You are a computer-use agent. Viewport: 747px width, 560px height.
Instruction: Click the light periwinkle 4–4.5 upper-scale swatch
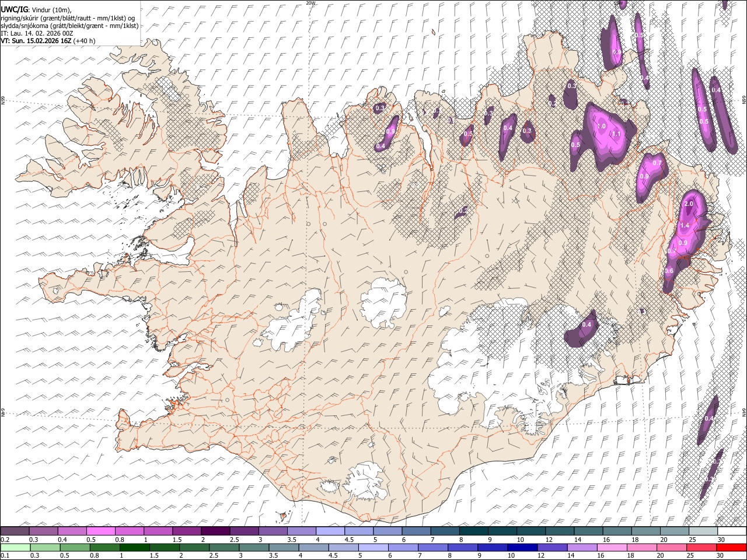coord(330,531)
